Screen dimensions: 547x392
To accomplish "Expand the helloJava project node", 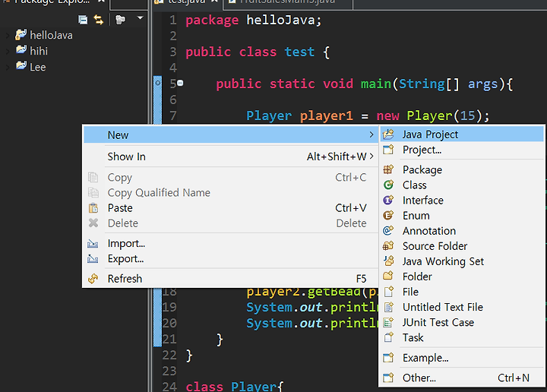I will [8, 35].
